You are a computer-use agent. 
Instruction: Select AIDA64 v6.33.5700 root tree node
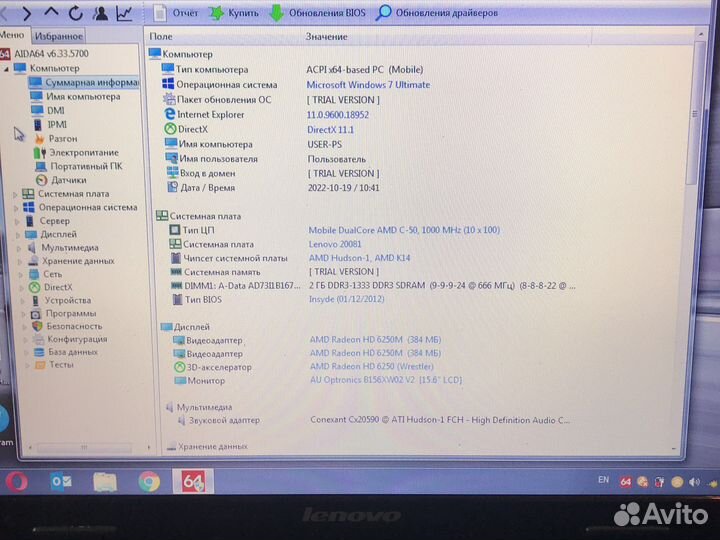point(45,53)
